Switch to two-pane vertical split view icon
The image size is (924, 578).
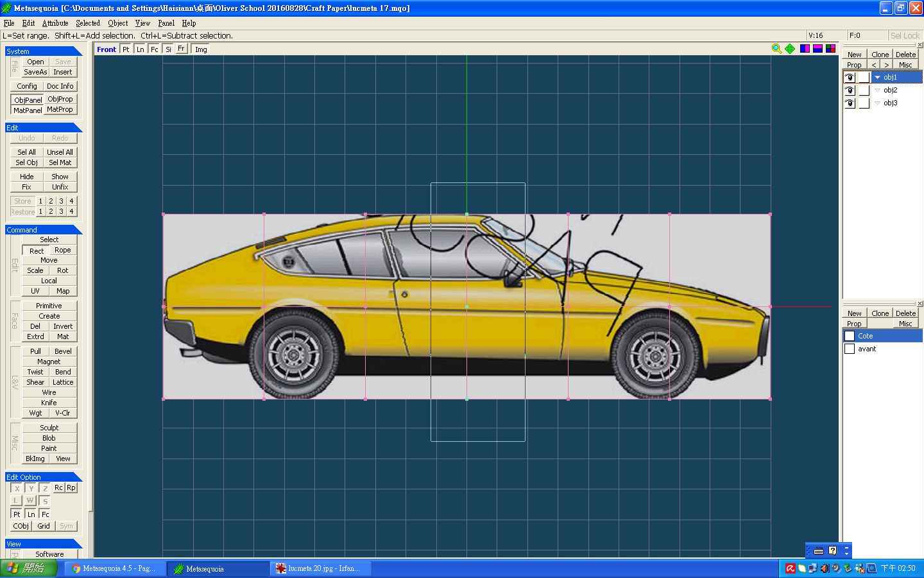click(x=805, y=49)
